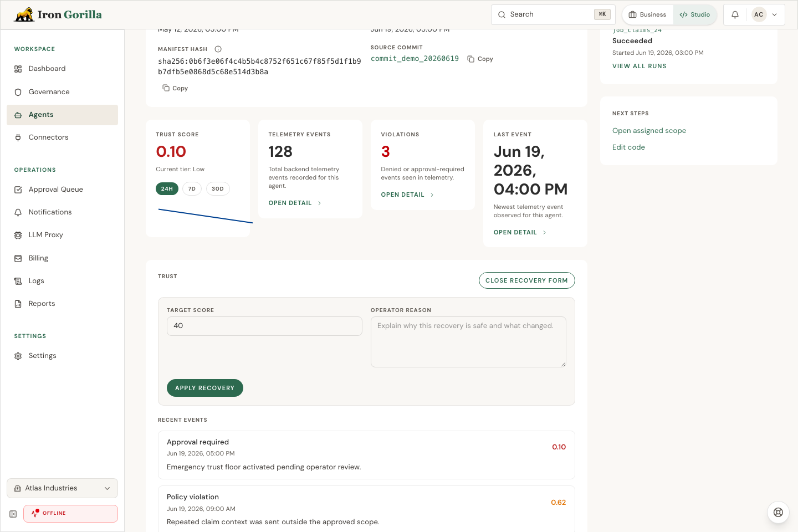Open the AC account menu chevron
This screenshot has width=798, height=532.
click(775, 15)
